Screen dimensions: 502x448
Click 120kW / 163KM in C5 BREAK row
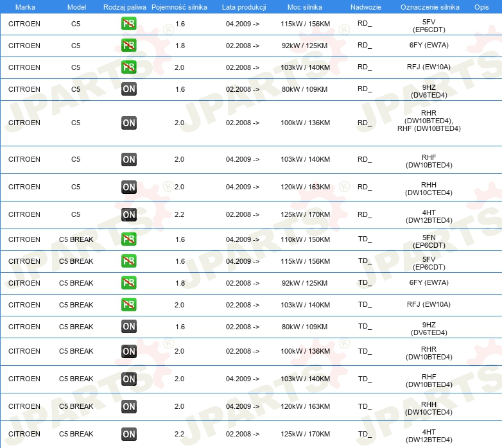tap(305, 406)
